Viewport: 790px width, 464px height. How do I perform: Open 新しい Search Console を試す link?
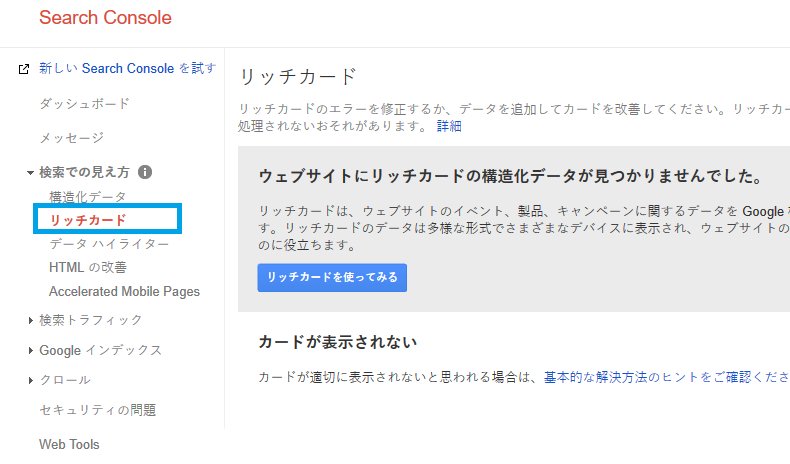tap(127, 69)
